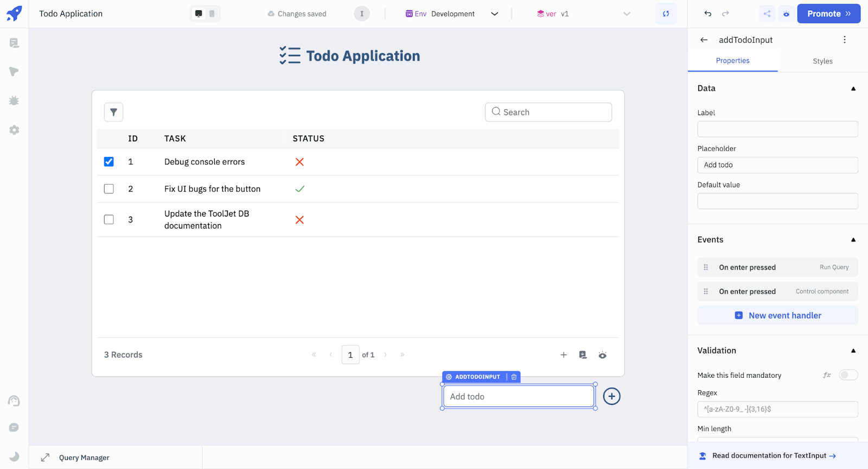Viewport: 868px width, 469px height.
Task: Toggle Make this field mandatory switch
Action: [848, 375]
